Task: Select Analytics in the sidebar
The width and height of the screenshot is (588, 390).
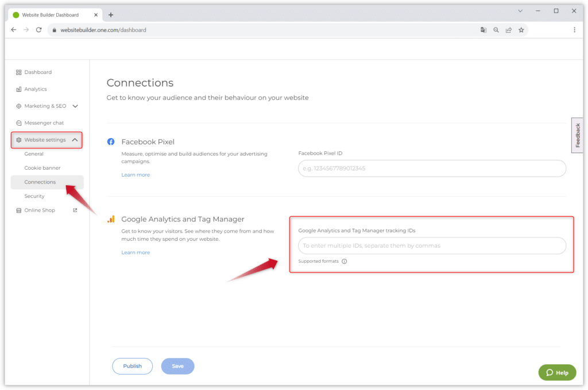Action: click(36, 89)
